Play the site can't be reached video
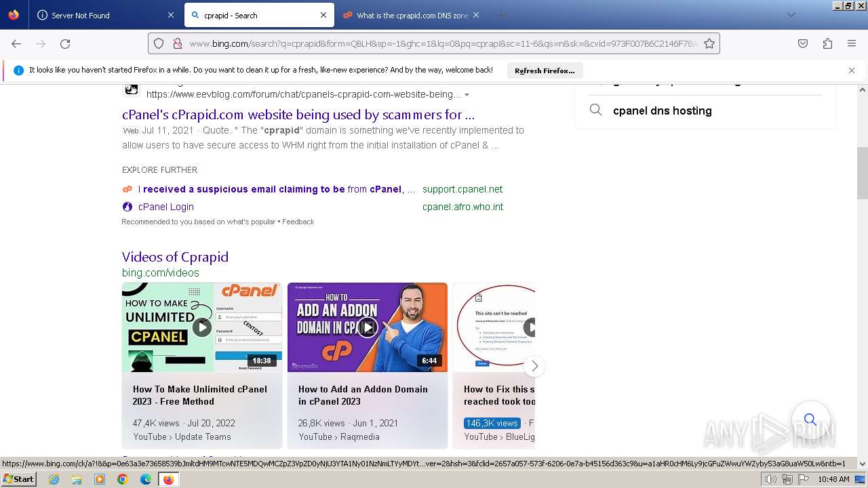Image resolution: width=868 pixels, height=488 pixels. point(494,327)
